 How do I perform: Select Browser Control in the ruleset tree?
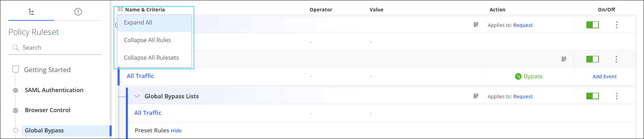tap(48, 110)
